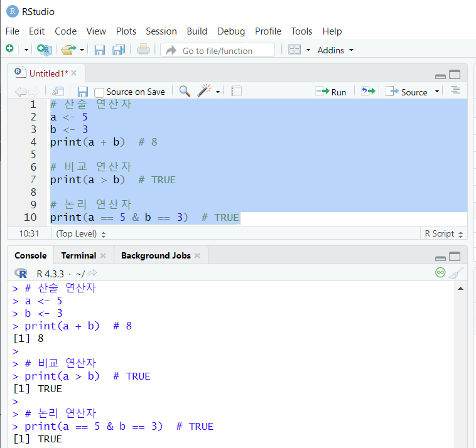Open the Session menu

click(x=161, y=31)
